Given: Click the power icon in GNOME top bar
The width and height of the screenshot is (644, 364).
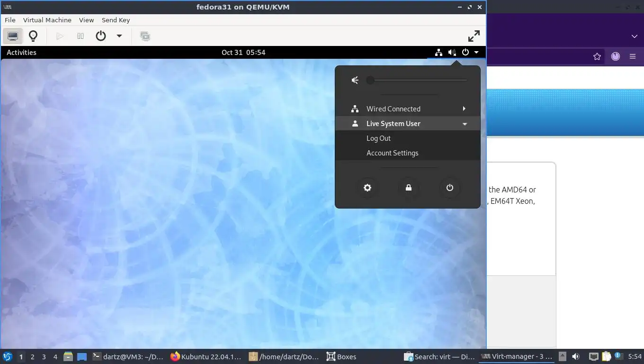Looking at the screenshot, I should [465, 52].
